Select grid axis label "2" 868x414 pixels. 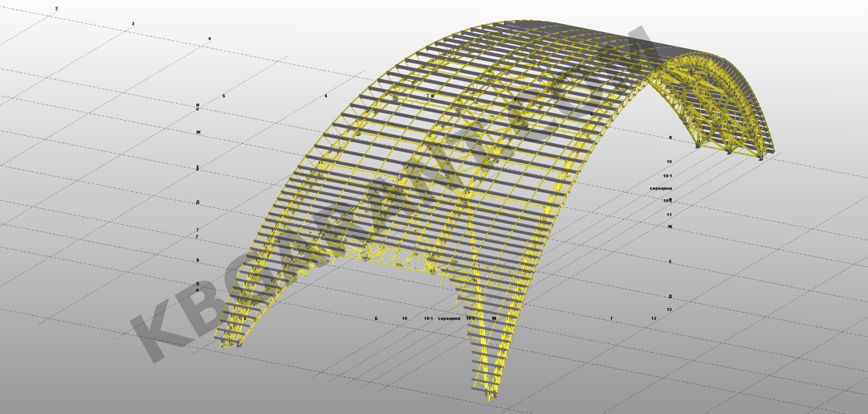coord(56,9)
